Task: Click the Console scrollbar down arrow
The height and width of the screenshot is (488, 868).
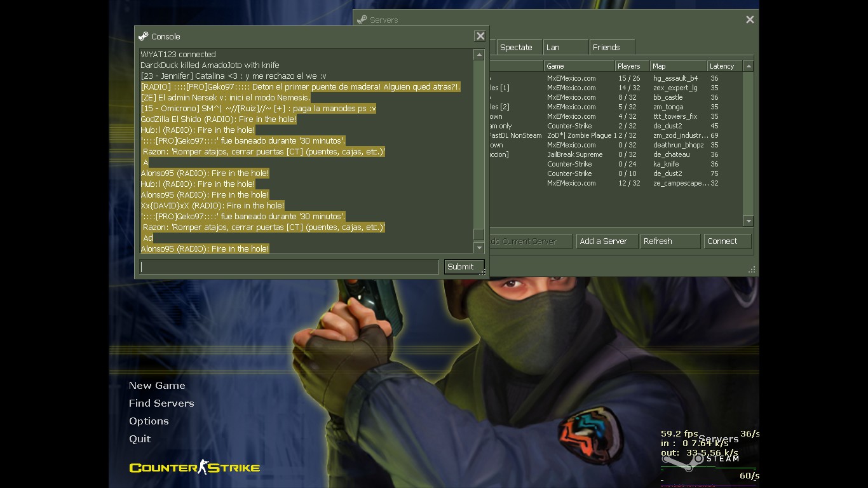Action: point(479,248)
